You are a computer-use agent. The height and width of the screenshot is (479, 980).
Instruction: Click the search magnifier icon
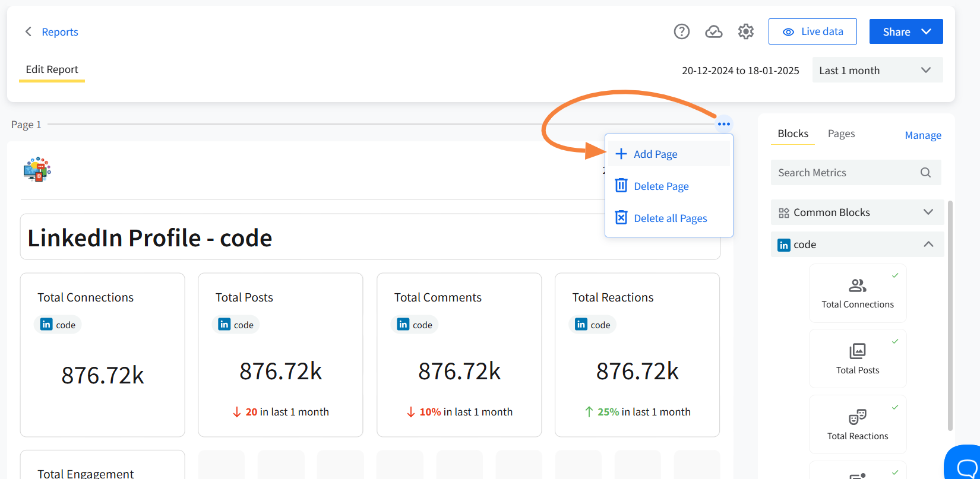click(925, 173)
